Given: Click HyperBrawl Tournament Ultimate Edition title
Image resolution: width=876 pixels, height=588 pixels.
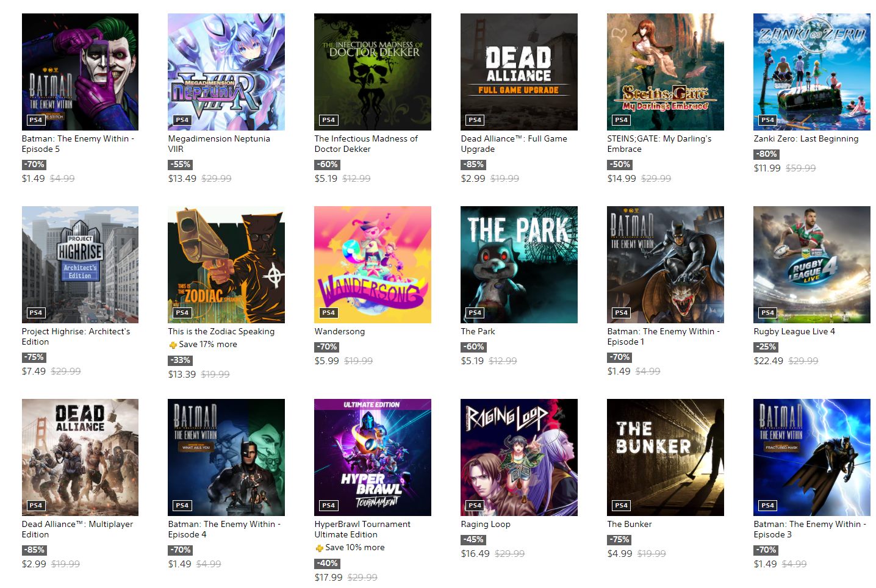Looking at the screenshot, I should [362, 529].
